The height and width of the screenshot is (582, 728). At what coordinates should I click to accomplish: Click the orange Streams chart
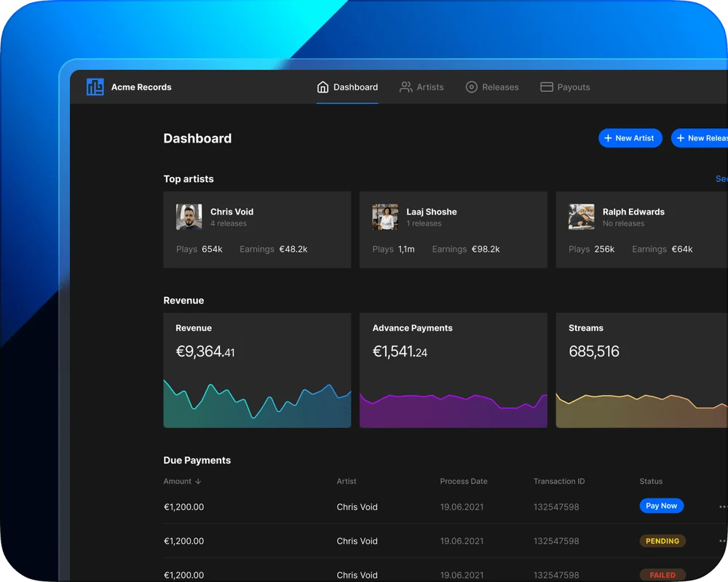tap(641, 410)
